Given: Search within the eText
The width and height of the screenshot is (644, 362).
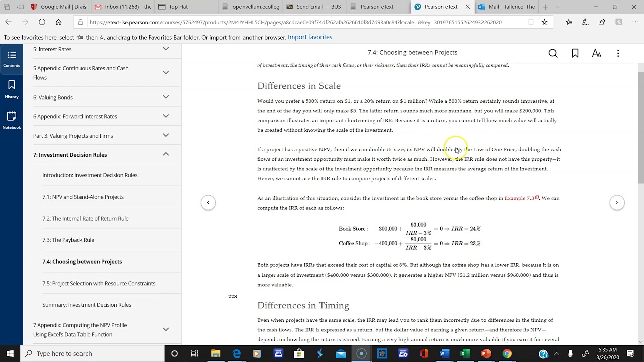Looking at the screenshot, I should (553, 53).
